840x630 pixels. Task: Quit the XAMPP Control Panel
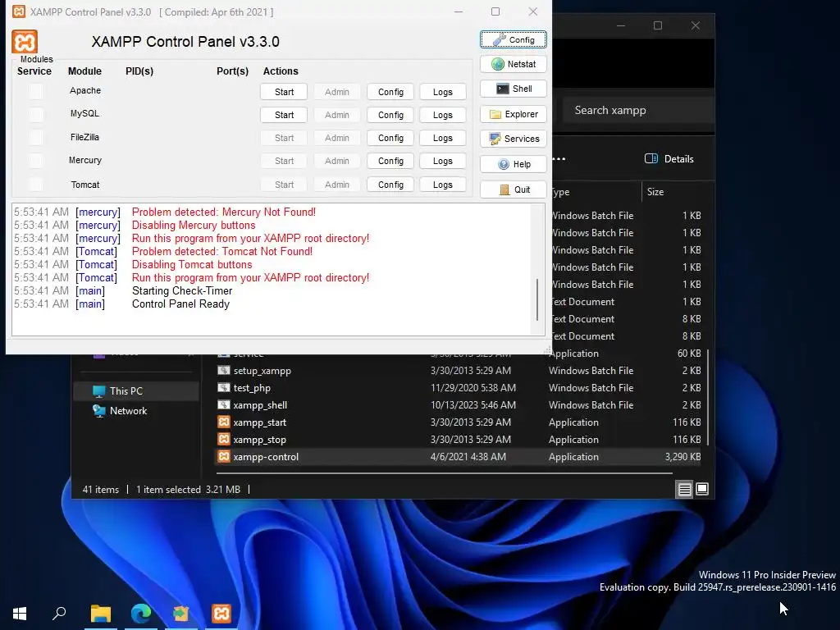(x=513, y=189)
